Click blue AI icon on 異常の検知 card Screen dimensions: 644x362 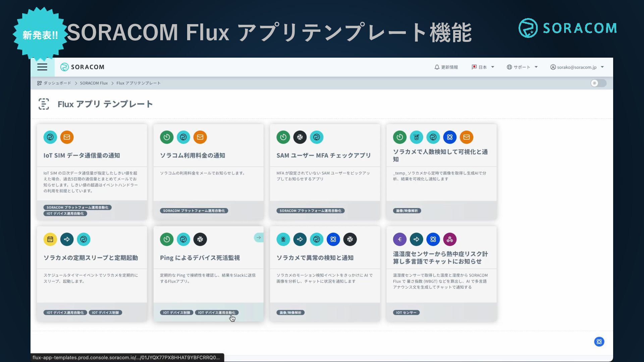click(x=333, y=239)
